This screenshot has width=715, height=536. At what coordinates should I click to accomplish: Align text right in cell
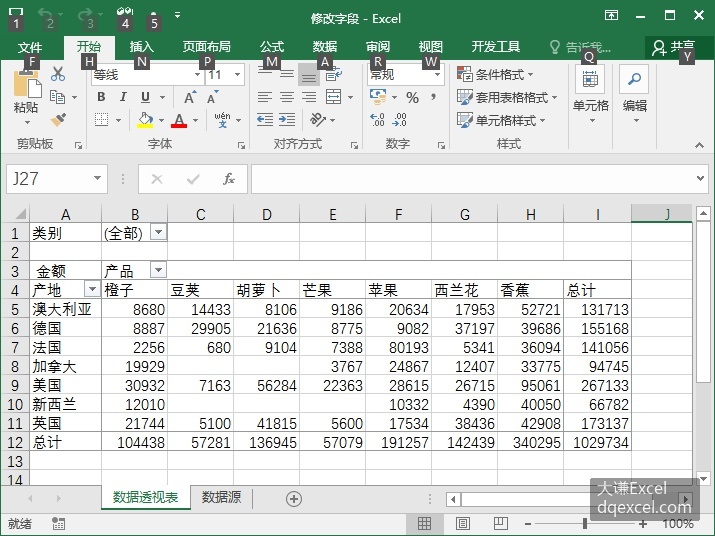pyautogui.click(x=309, y=97)
